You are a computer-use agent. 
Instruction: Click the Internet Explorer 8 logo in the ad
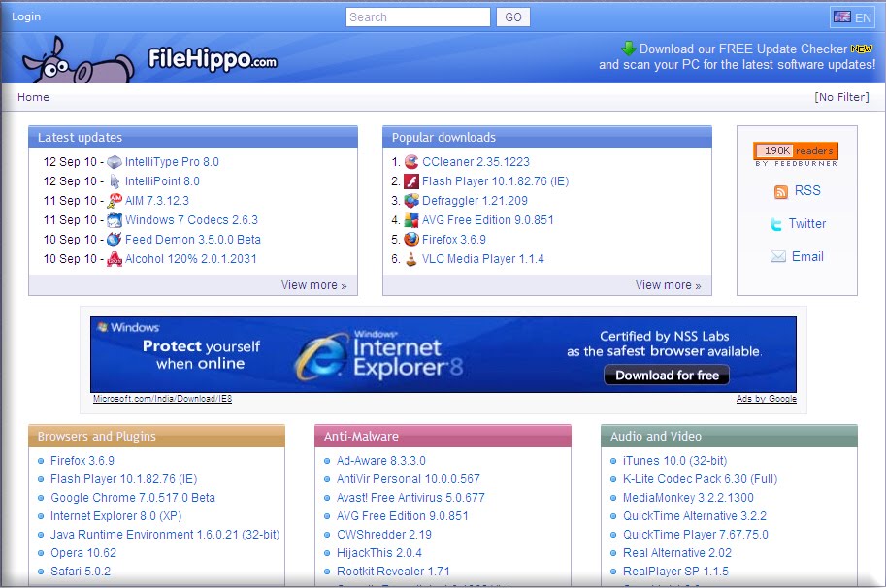tap(322, 356)
